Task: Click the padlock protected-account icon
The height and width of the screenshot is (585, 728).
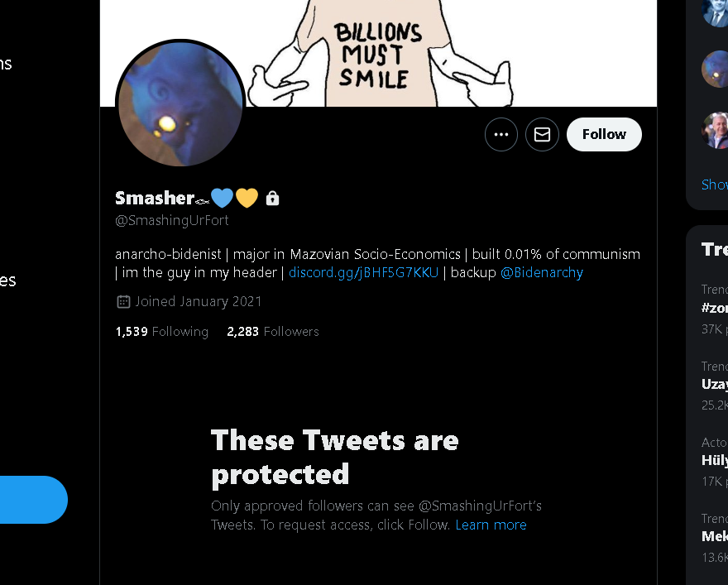Action: 272,199
